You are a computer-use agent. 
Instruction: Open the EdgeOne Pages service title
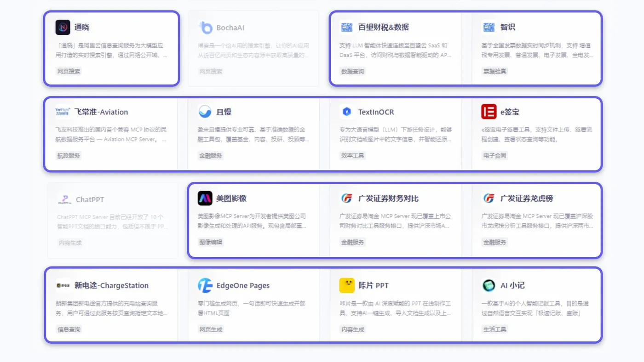[x=243, y=285]
